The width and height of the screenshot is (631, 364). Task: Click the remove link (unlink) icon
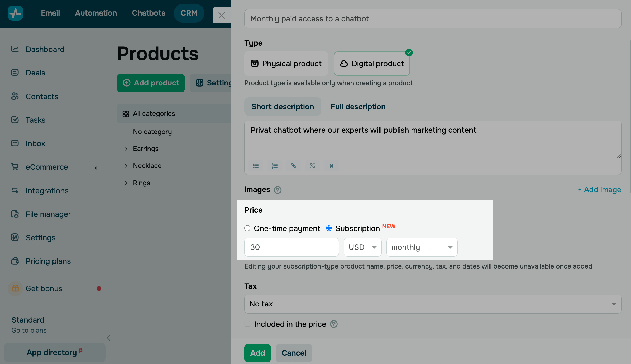(x=312, y=166)
